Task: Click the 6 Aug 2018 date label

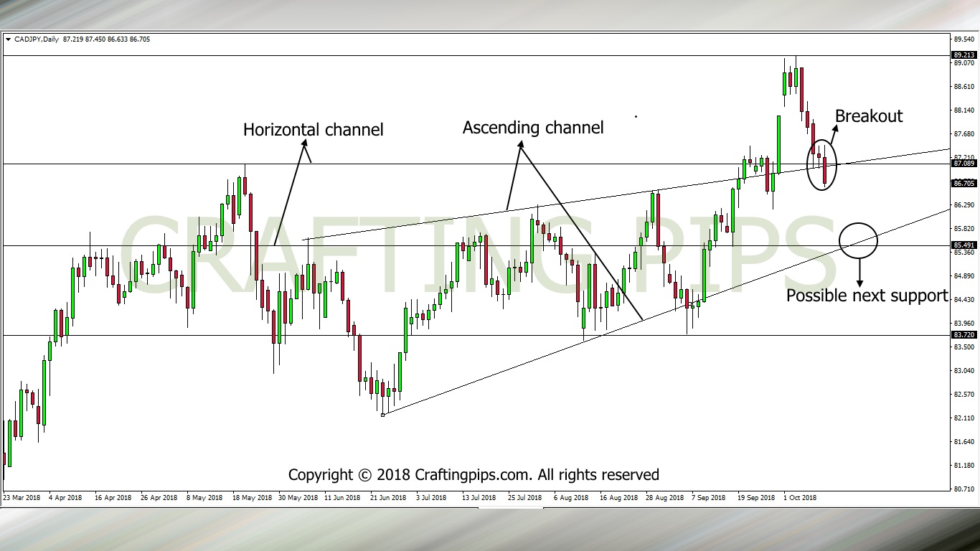Action: coord(571,497)
